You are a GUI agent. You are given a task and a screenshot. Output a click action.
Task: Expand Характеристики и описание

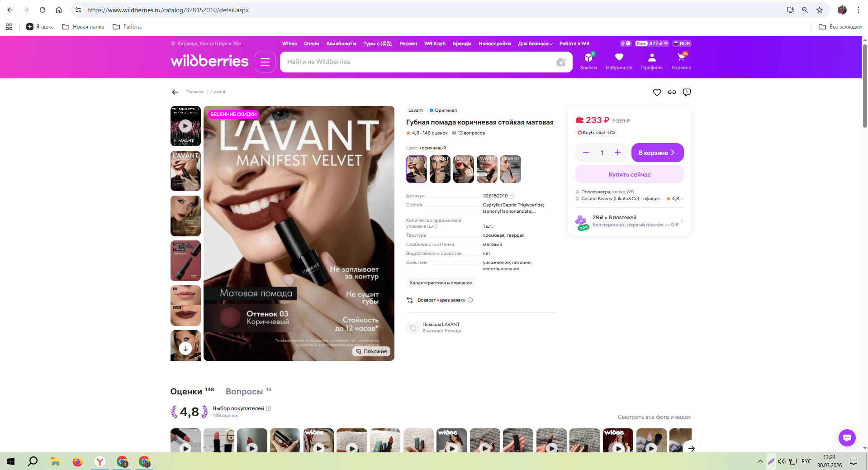tap(441, 283)
